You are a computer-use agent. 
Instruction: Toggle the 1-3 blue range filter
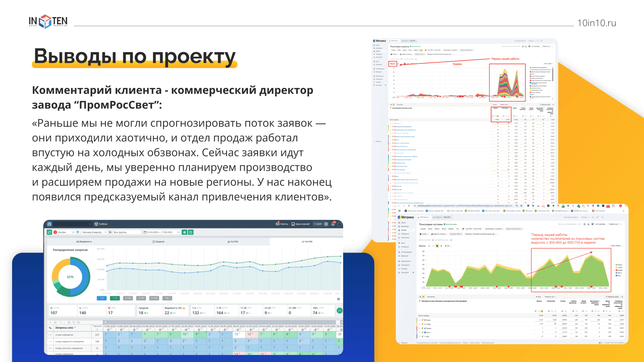(x=102, y=298)
